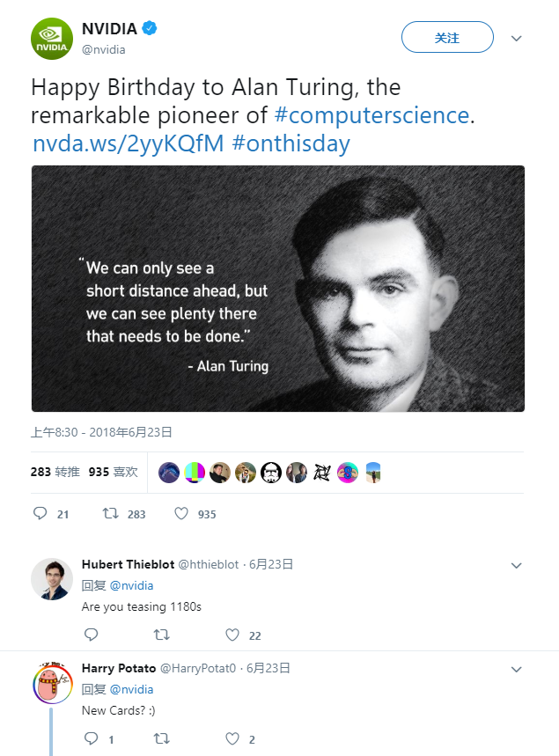The image size is (559, 756).
Task: Expand options for Harry Potato's reply
Action: (x=517, y=669)
